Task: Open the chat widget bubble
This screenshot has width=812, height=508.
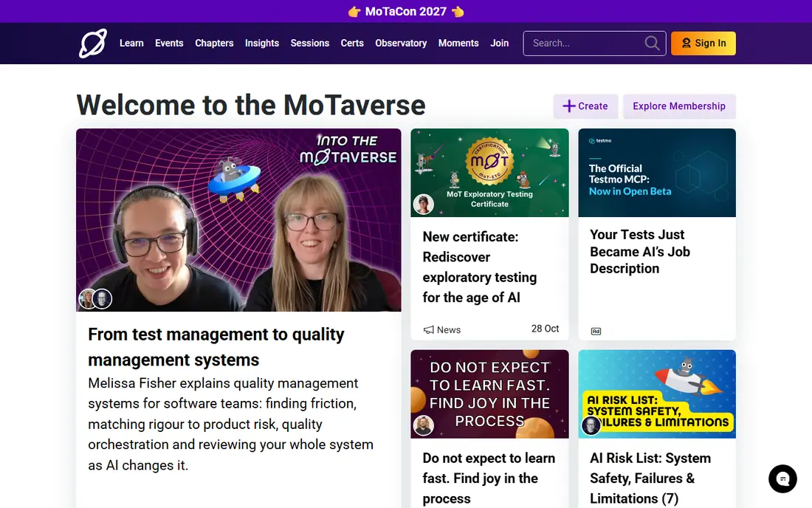Action: tap(782, 478)
